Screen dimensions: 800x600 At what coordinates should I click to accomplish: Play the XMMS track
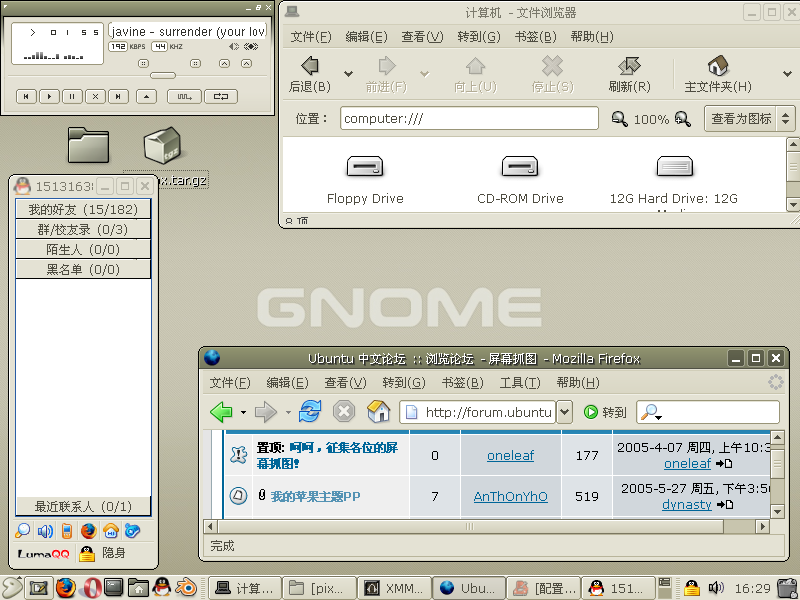49,96
